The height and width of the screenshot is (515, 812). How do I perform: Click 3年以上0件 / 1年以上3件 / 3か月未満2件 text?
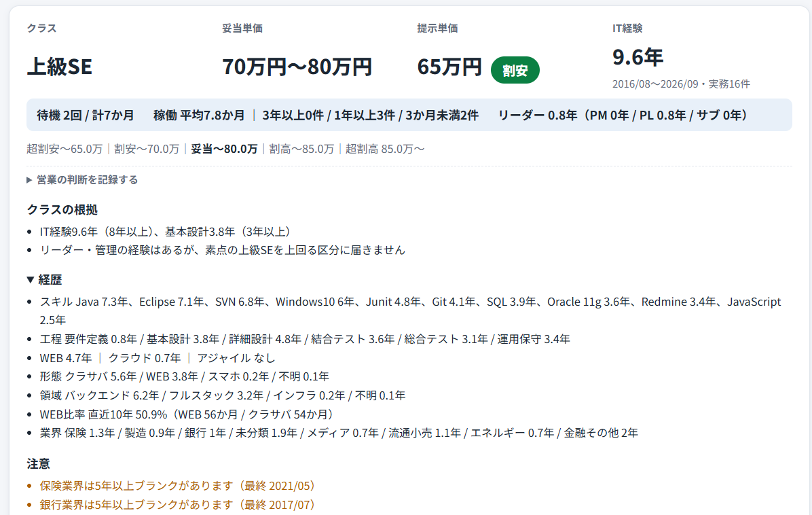pyautogui.click(x=370, y=115)
